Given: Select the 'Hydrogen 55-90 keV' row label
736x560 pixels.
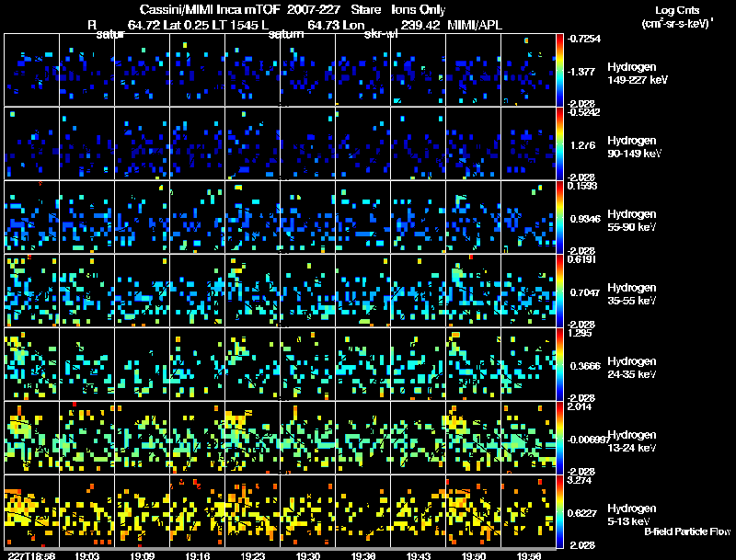Looking at the screenshot, I should (632, 221).
